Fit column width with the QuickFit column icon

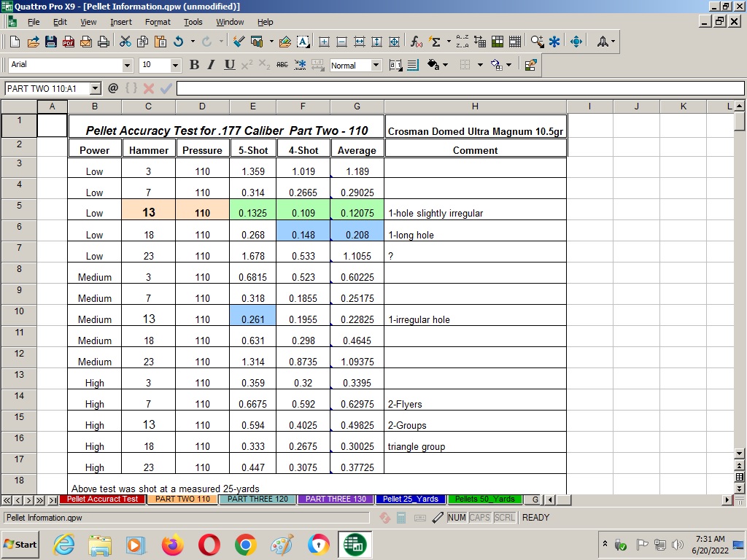[x=359, y=42]
